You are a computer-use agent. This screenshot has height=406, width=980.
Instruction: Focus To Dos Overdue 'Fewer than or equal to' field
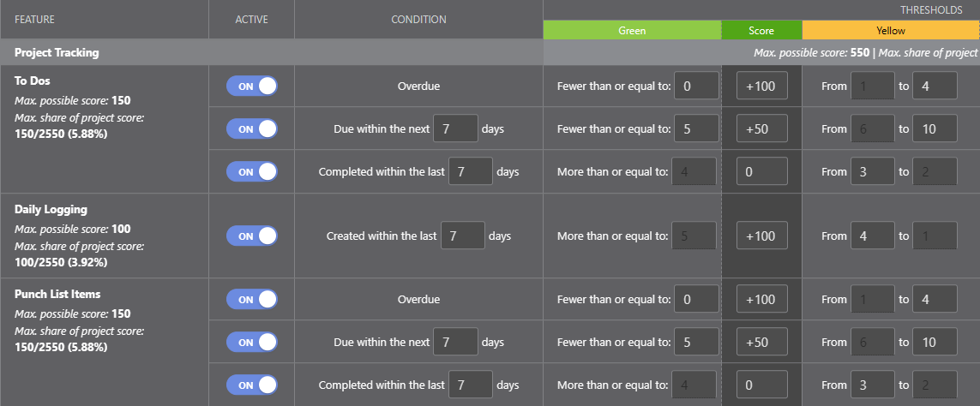[x=696, y=87]
